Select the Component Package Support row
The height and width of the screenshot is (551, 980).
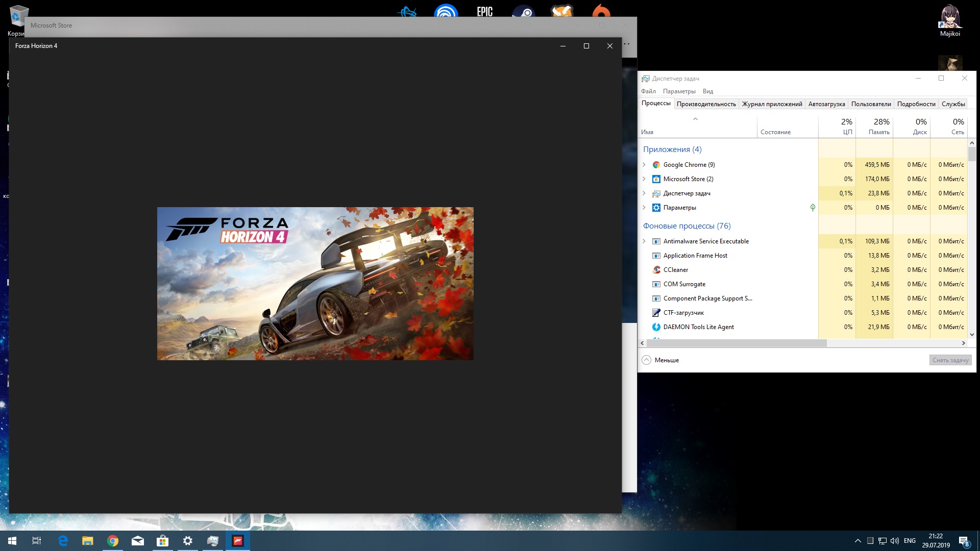[x=802, y=298]
